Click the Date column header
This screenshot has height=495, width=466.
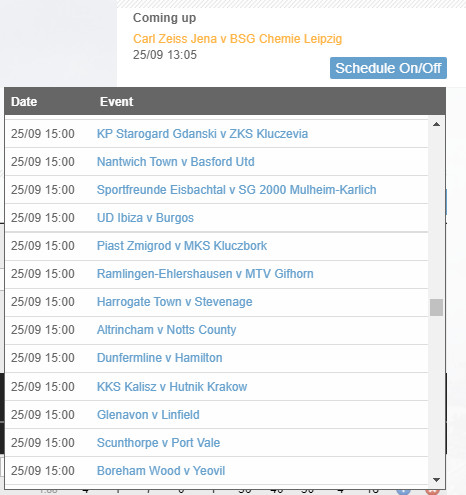pyautogui.click(x=24, y=101)
